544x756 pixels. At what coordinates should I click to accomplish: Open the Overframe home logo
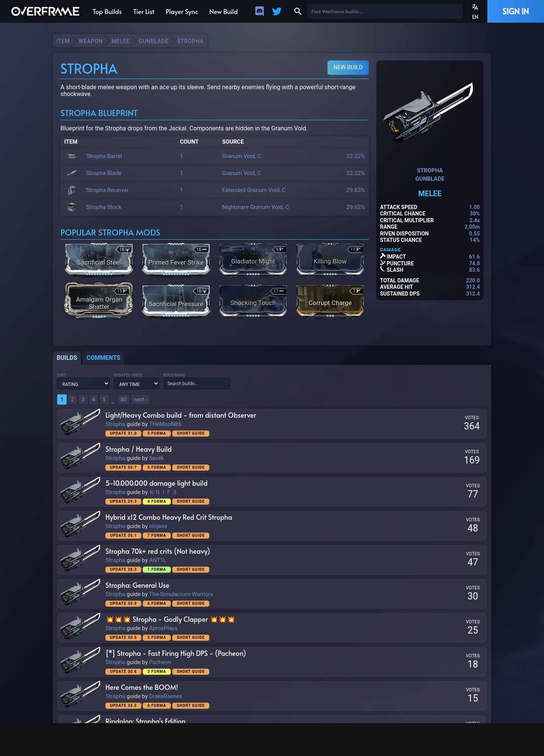coord(45,11)
